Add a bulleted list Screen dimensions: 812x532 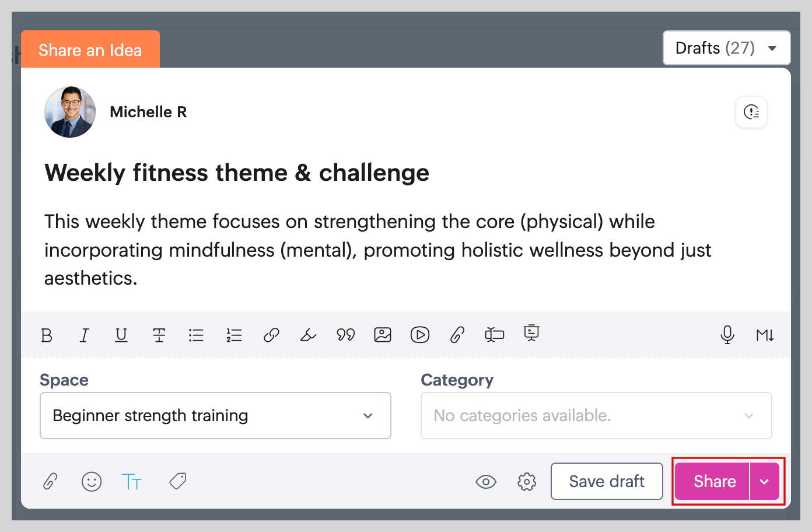click(196, 335)
